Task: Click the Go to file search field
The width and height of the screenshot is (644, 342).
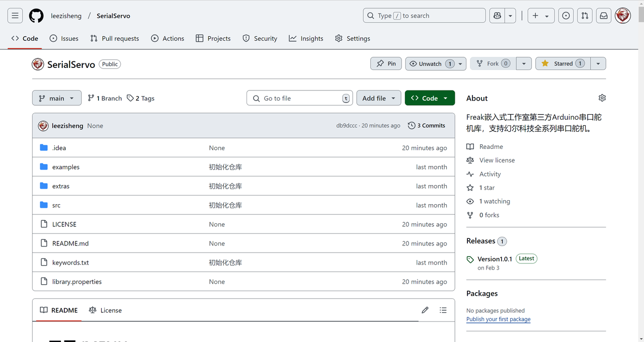Action: tap(299, 98)
